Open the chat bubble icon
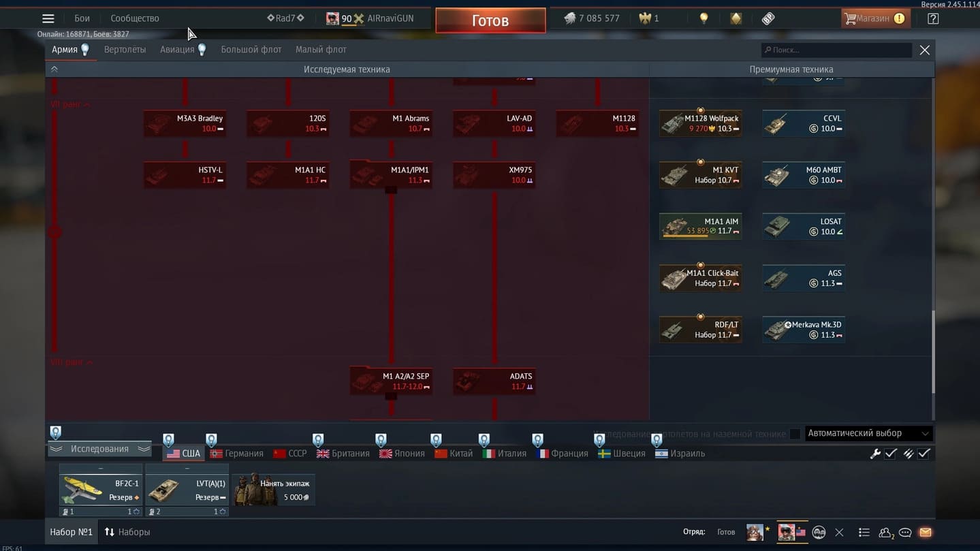 pyautogui.click(x=905, y=533)
